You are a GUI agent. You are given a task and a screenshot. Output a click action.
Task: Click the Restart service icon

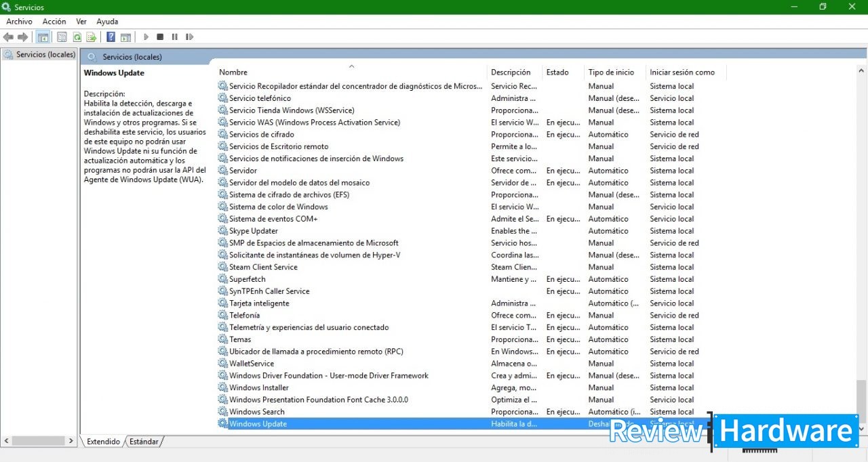[x=189, y=37]
